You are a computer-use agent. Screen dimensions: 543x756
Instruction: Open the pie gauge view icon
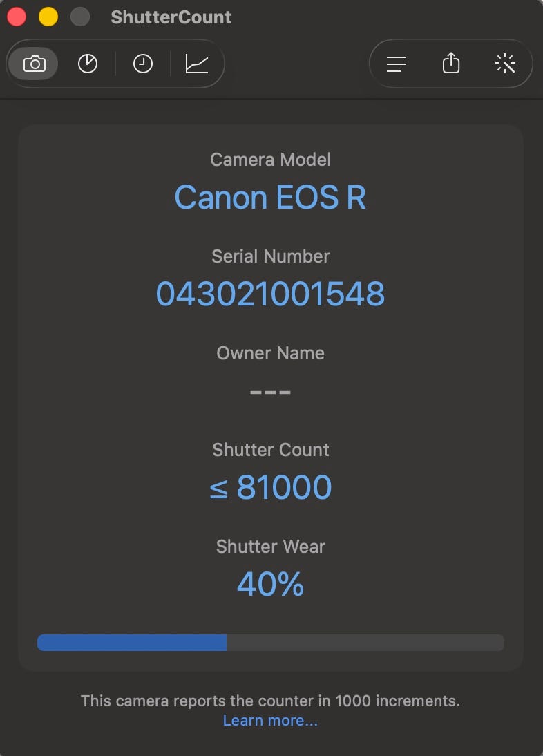click(88, 64)
